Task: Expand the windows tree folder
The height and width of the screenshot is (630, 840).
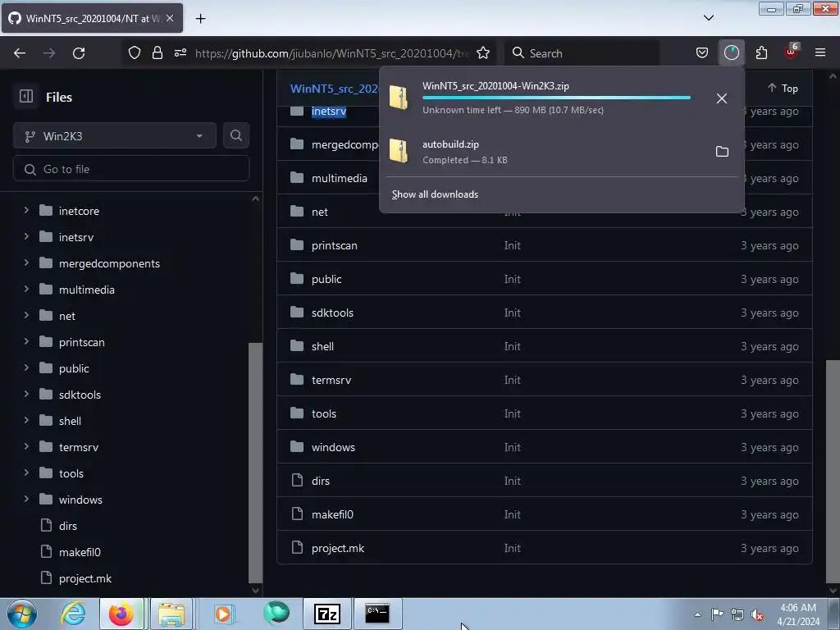Action: tap(26, 500)
